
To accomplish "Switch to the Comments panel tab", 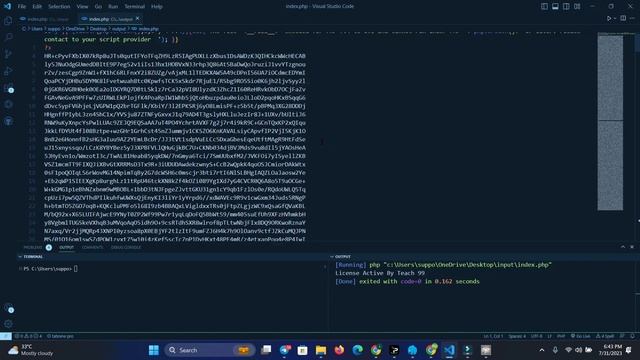I will (x=92, y=247).
